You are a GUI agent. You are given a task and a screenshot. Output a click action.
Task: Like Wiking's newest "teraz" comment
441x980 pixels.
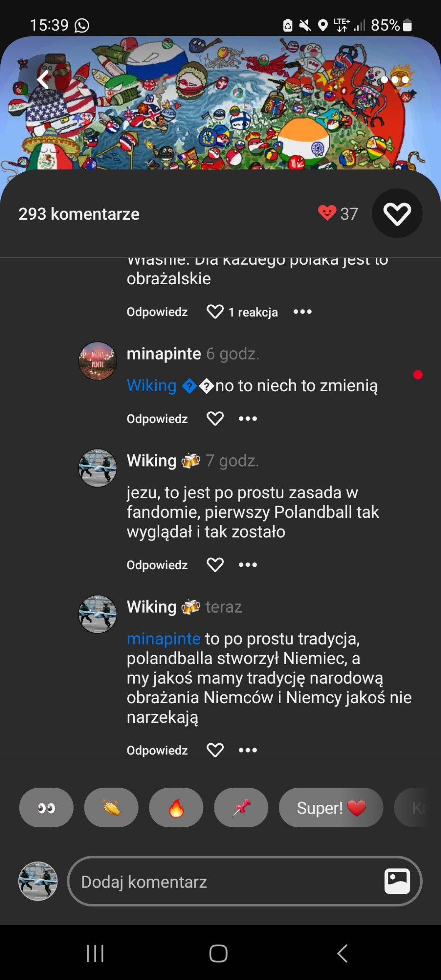(215, 750)
